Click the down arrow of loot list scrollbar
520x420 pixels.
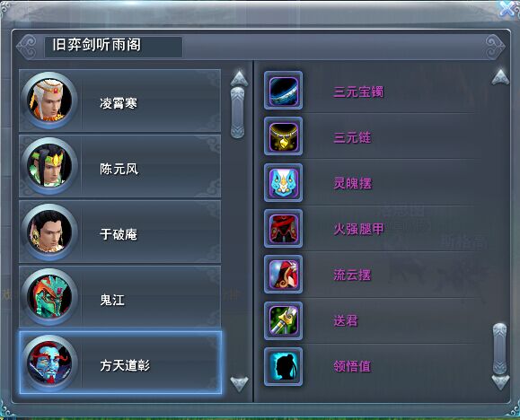click(500, 382)
